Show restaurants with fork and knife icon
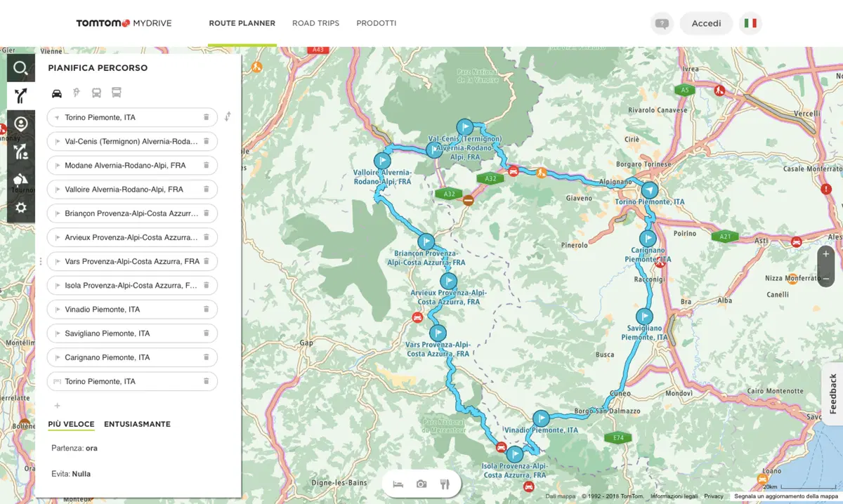 click(445, 484)
